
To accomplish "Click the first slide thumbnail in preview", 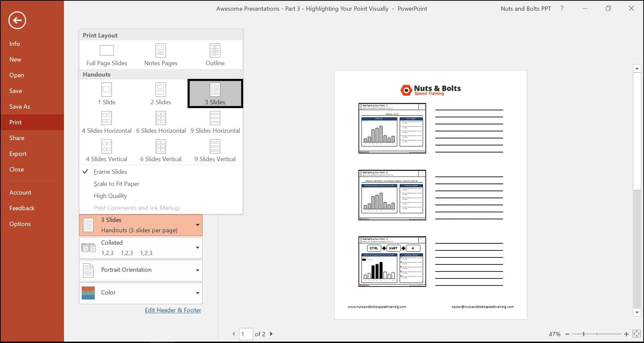I will (x=392, y=128).
